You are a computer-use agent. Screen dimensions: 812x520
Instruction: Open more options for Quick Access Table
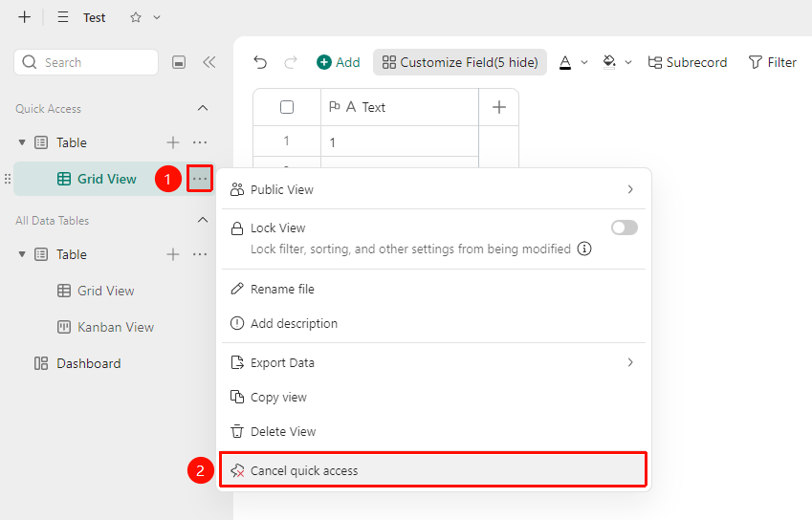[200, 142]
